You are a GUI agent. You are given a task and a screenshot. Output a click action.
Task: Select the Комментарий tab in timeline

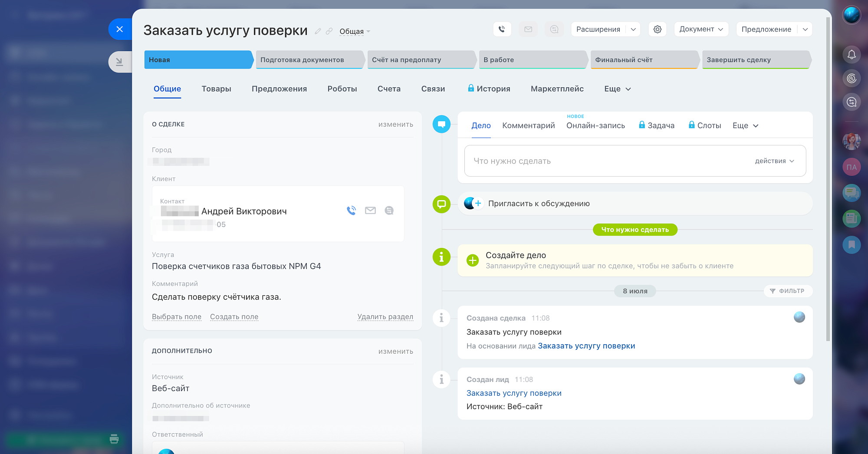528,125
